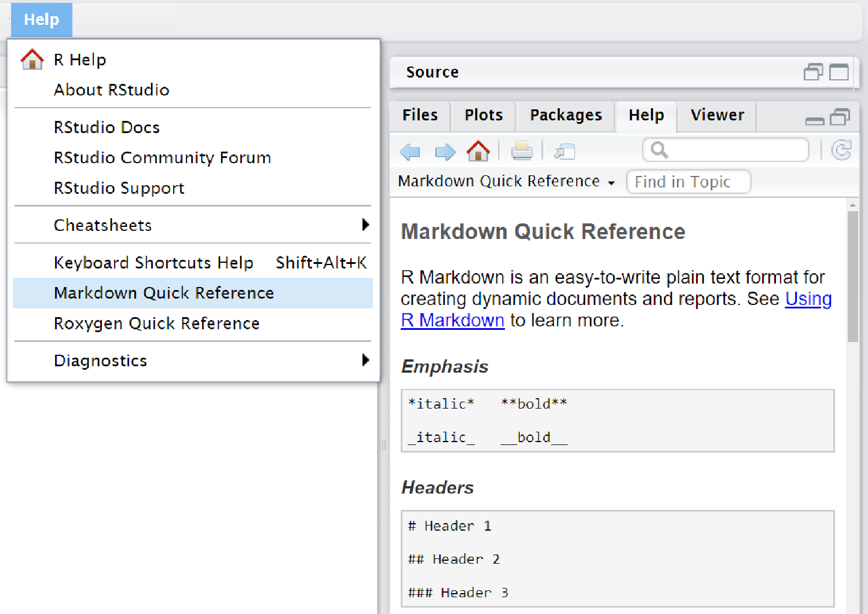Click the help pane vertical scrollbar thumb
This screenshot has width=868, height=614.
tap(852, 277)
